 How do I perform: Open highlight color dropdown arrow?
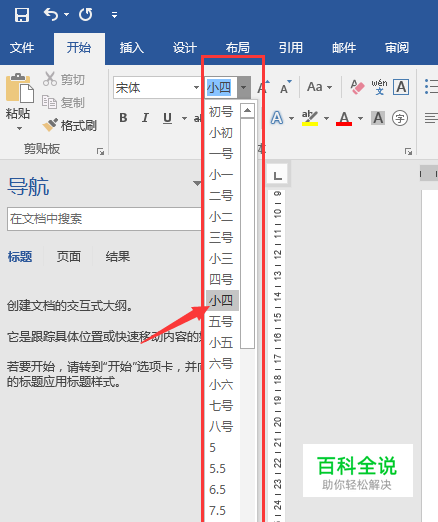point(326,118)
